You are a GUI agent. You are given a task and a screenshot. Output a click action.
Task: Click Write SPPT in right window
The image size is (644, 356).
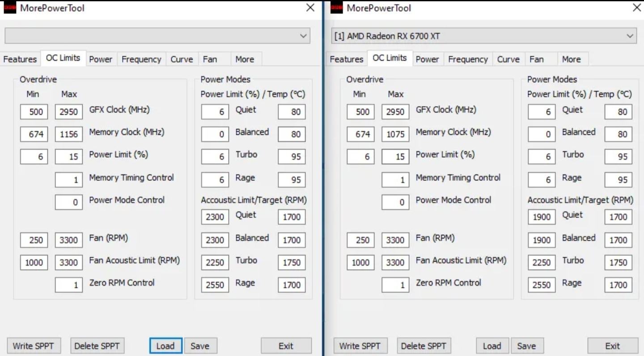point(360,346)
